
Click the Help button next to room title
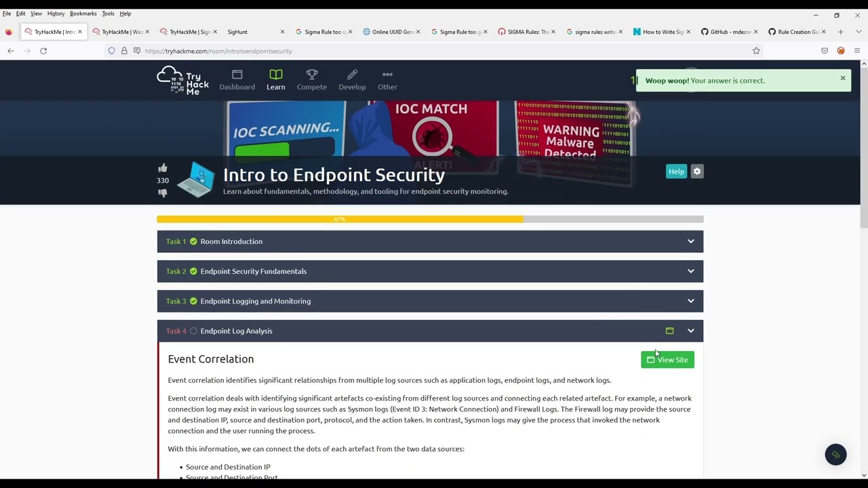click(x=676, y=171)
